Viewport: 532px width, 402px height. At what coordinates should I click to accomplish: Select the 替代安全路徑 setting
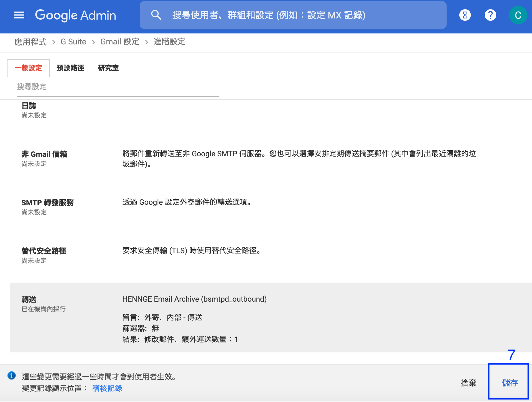(44, 251)
